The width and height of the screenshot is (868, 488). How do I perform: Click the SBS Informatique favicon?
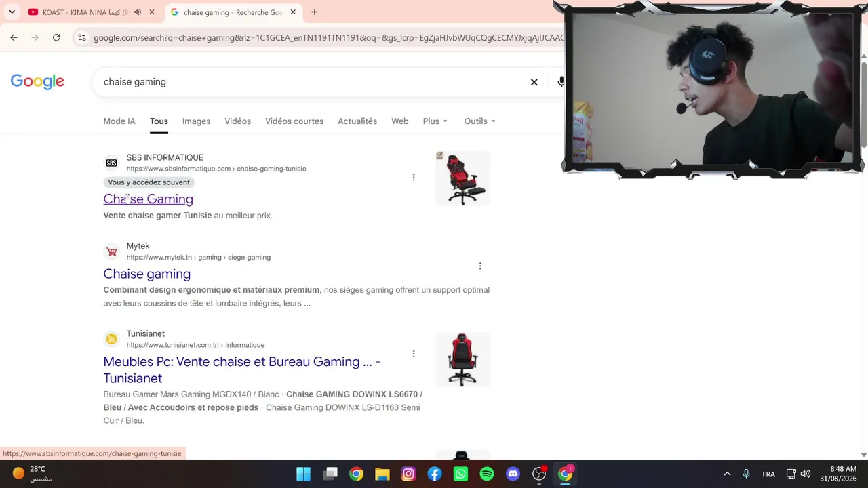point(111,163)
